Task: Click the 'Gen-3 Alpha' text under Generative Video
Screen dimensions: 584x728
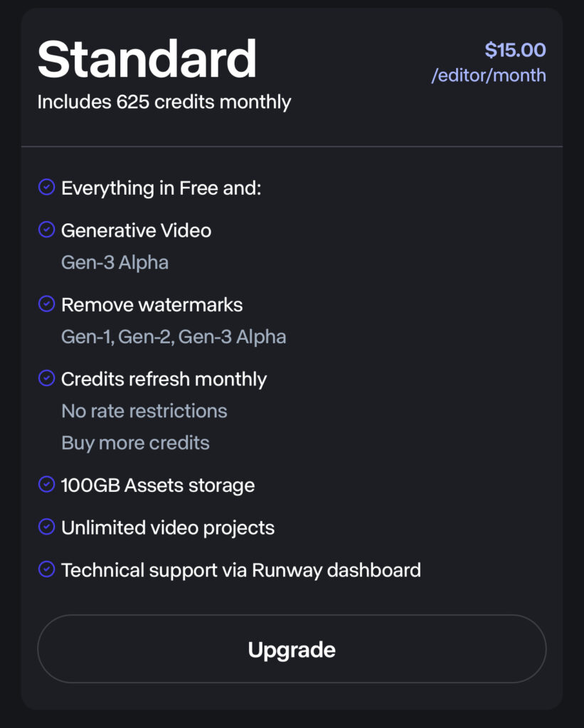Action: click(115, 262)
